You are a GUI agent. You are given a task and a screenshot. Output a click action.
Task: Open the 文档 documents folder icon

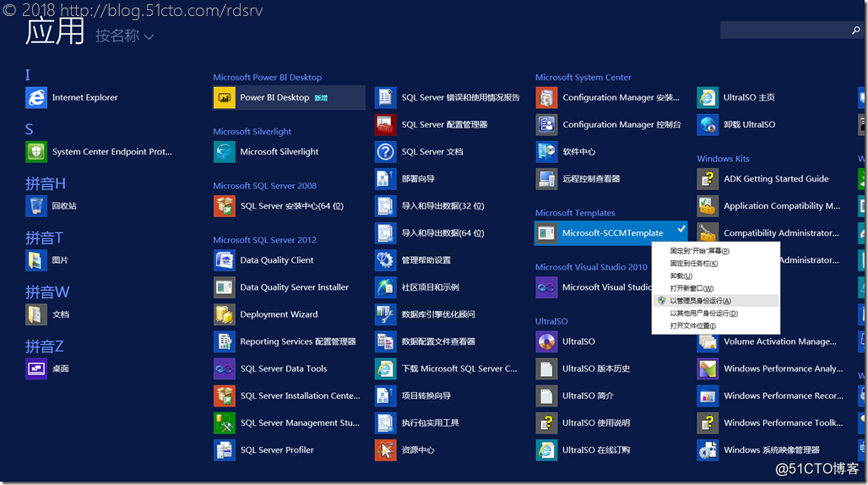pos(36,314)
